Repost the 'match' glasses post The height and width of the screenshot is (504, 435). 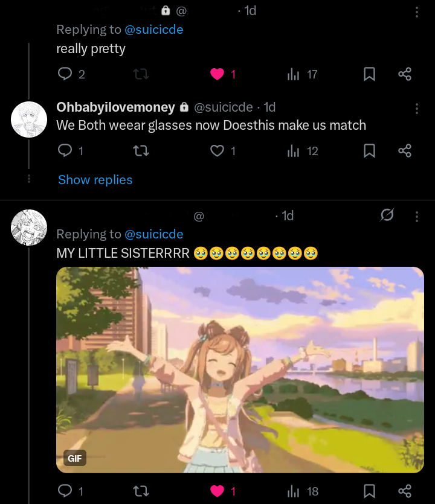tap(141, 151)
